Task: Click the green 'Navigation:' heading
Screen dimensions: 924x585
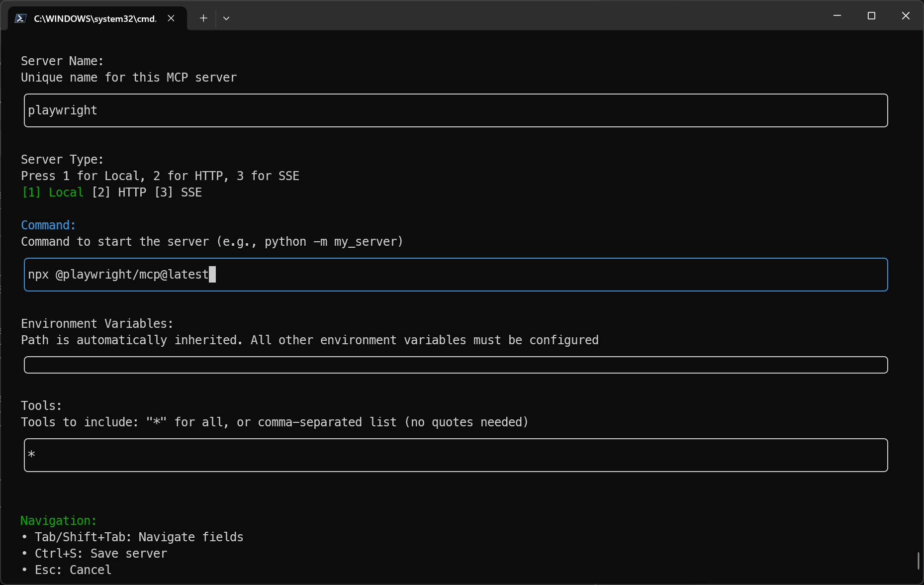Action: (x=59, y=521)
